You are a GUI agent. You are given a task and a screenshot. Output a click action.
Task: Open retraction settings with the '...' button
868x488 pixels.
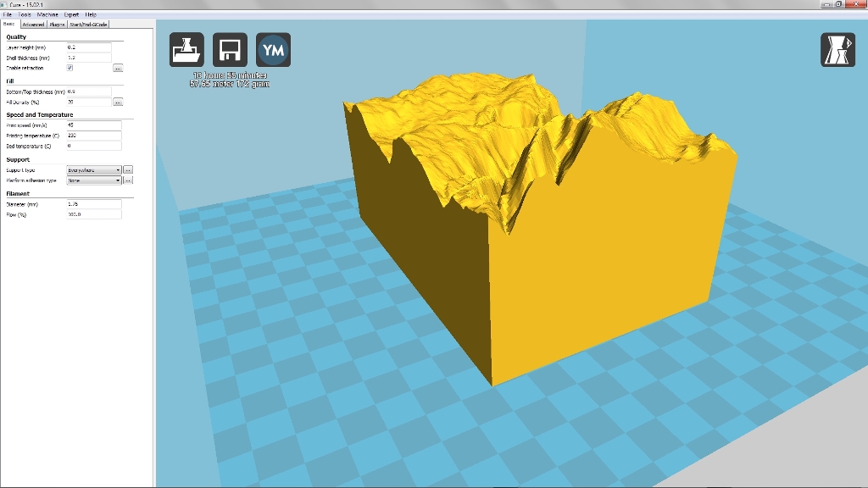click(118, 68)
